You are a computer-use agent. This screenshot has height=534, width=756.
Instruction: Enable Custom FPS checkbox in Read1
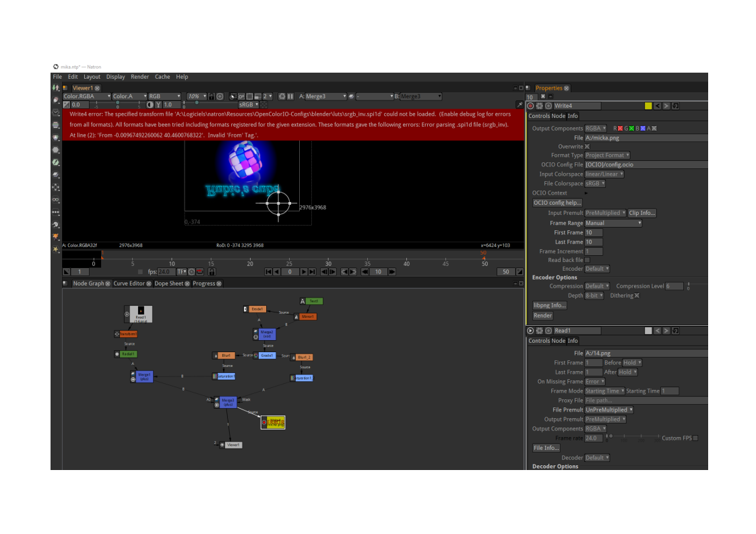(695, 438)
